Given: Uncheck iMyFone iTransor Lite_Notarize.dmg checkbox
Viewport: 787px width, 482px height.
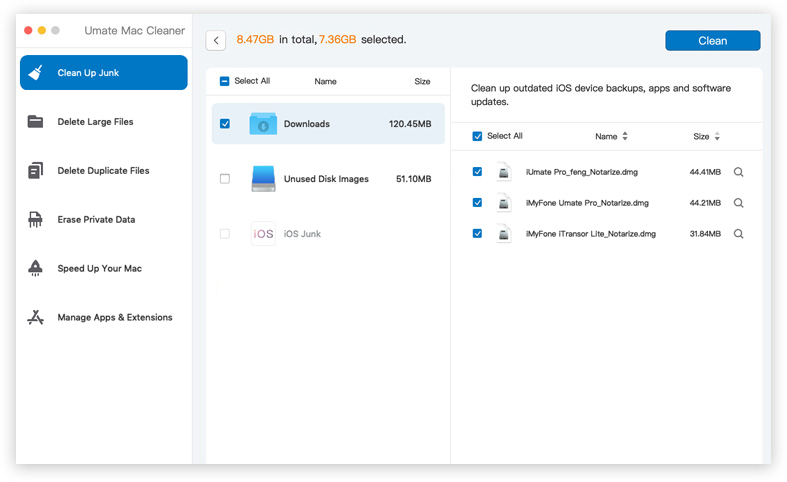Looking at the screenshot, I should pos(477,233).
